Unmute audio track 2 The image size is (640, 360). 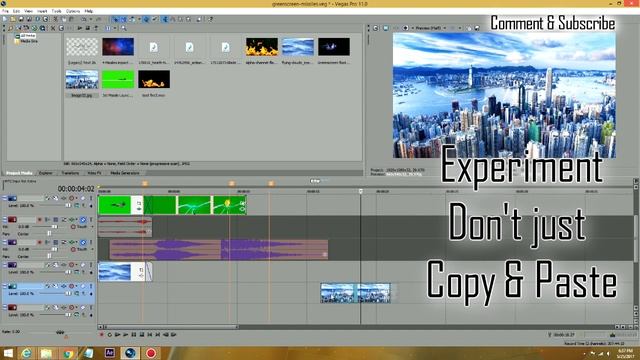tap(83, 220)
